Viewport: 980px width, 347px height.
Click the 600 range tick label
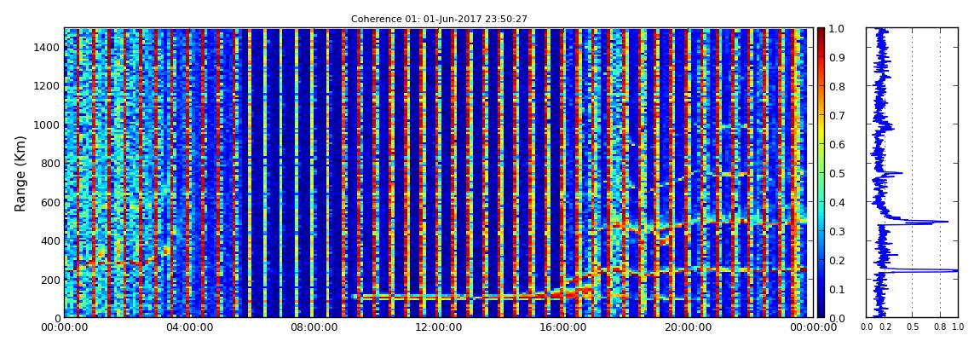[49, 203]
